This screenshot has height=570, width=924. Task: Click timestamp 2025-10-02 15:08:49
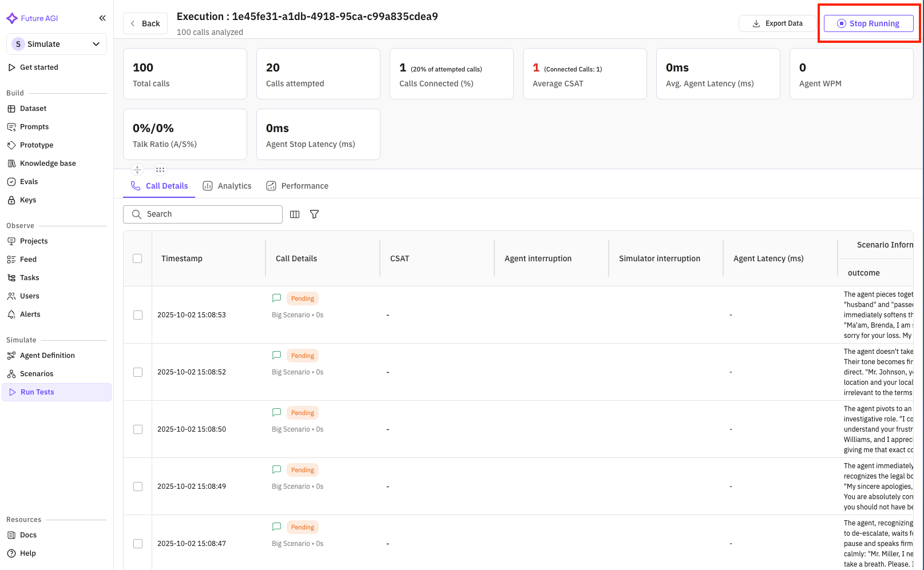coord(192,487)
